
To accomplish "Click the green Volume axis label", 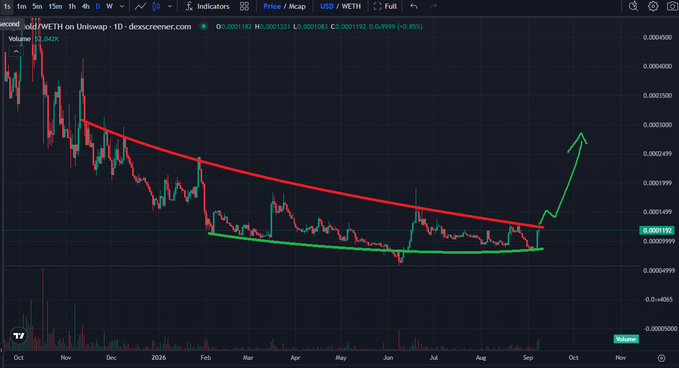I will point(626,339).
